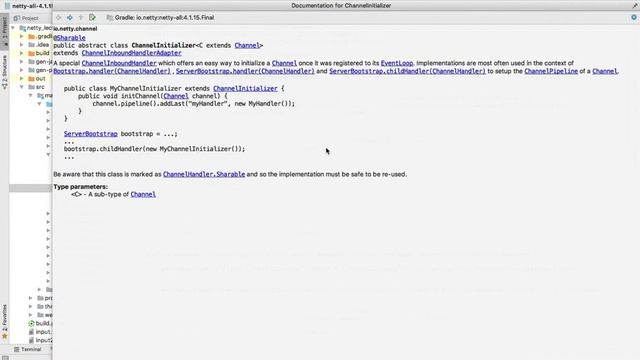Follow the ChannelInboundHandler link

119,63
